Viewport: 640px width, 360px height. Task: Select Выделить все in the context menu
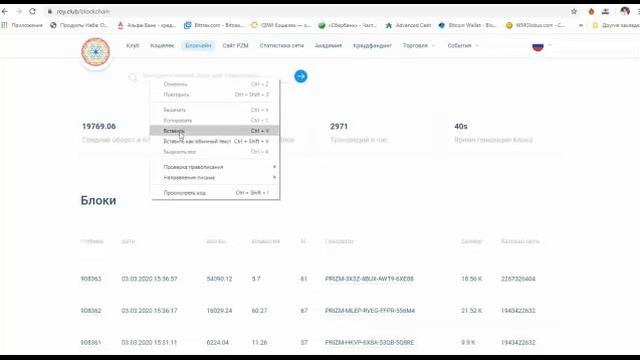click(215, 152)
